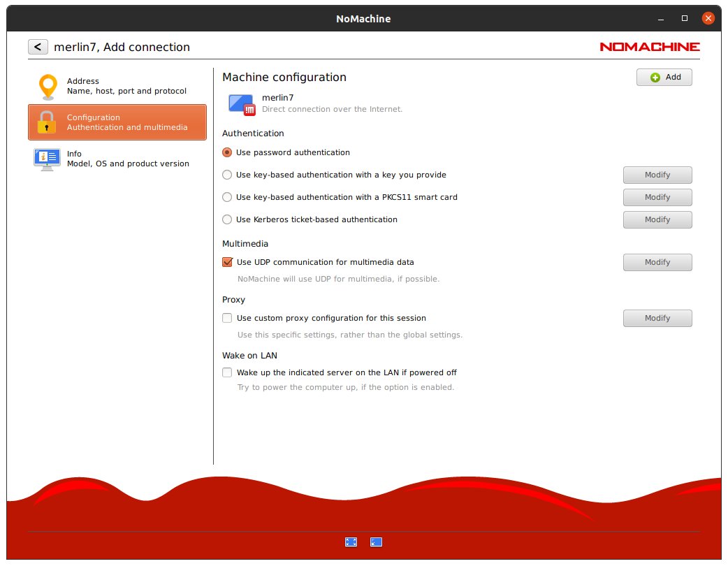This screenshot has height=566, width=728.
Task: Enter fullscreen using the expand icon
Action: click(351, 542)
